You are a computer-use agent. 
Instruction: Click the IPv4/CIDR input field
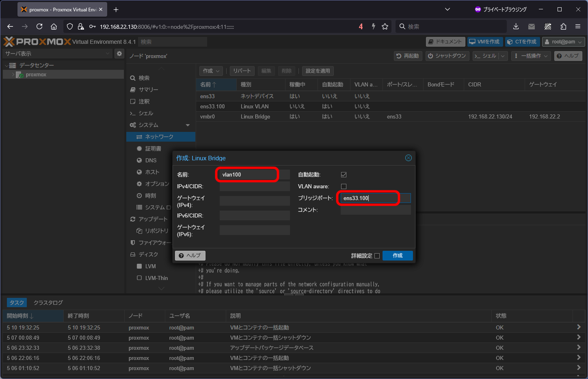point(255,186)
